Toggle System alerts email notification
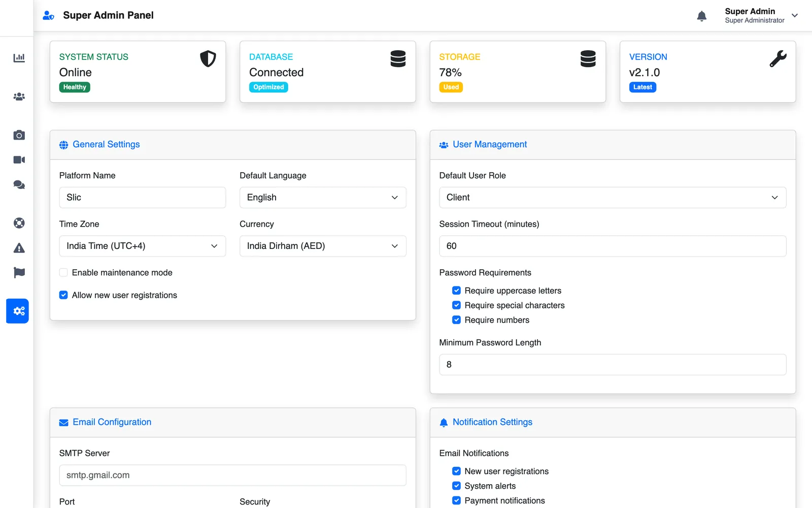Viewport: 812px width, 508px height. [456, 486]
